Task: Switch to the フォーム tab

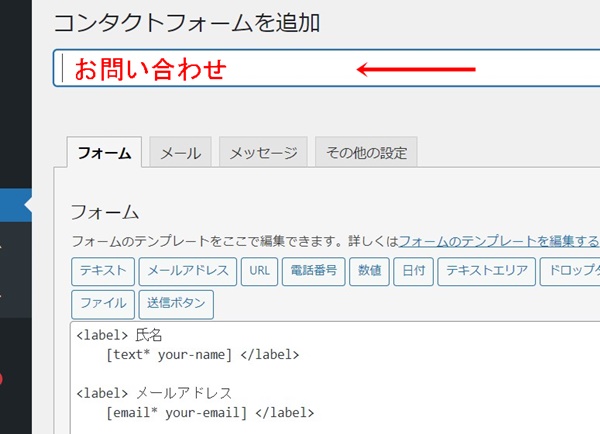Action: click(x=104, y=153)
